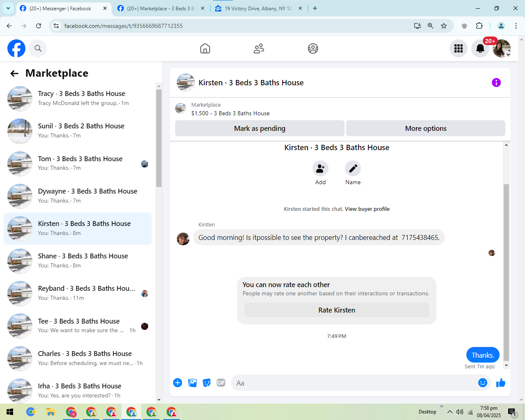Open the Groups icon in top navigation
Screen dimensions: 525x420
coord(313,48)
